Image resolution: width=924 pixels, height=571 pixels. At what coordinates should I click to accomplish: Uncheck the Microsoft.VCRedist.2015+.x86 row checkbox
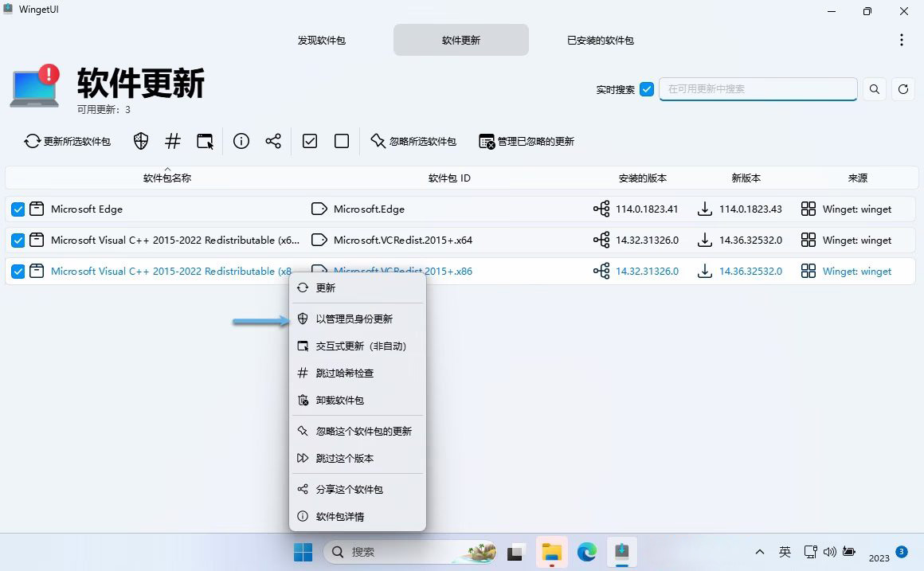click(18, 272)
